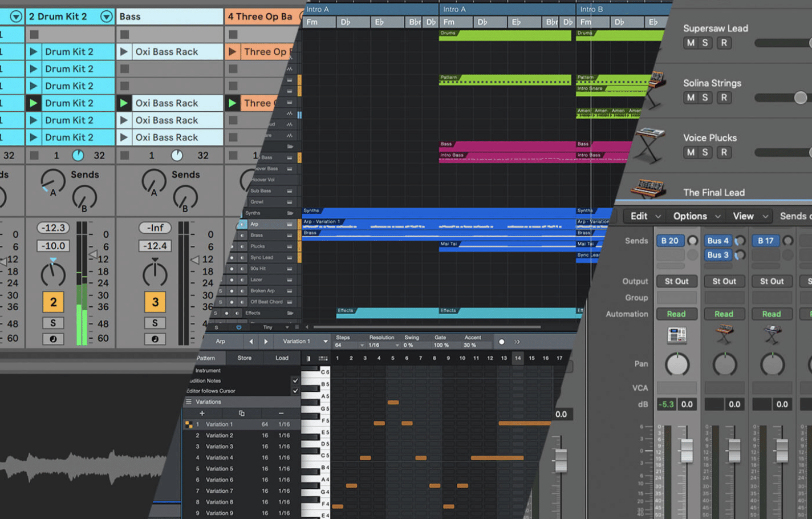
Task: Switch to the Pattern tab
Action: [x=206, y=358]
